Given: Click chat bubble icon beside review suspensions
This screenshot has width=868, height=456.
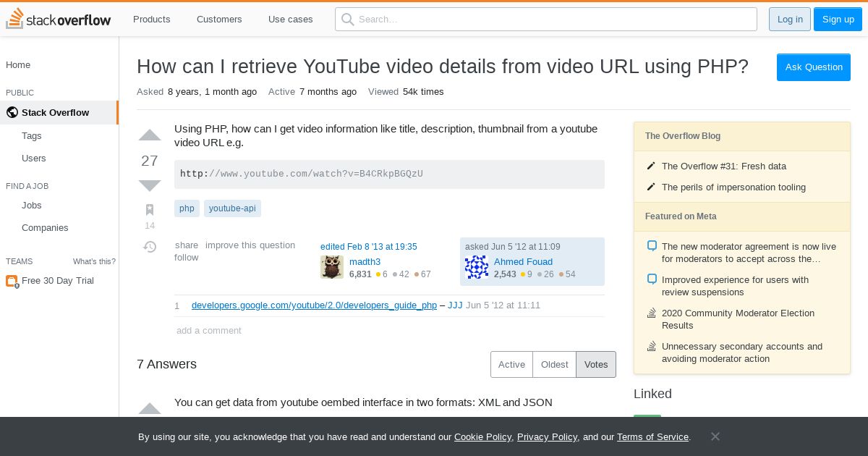Looking at the screenshot, I should 652,279.
